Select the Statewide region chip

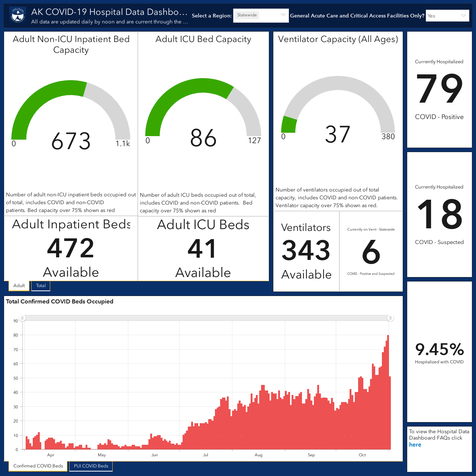[x=247, y=15]
